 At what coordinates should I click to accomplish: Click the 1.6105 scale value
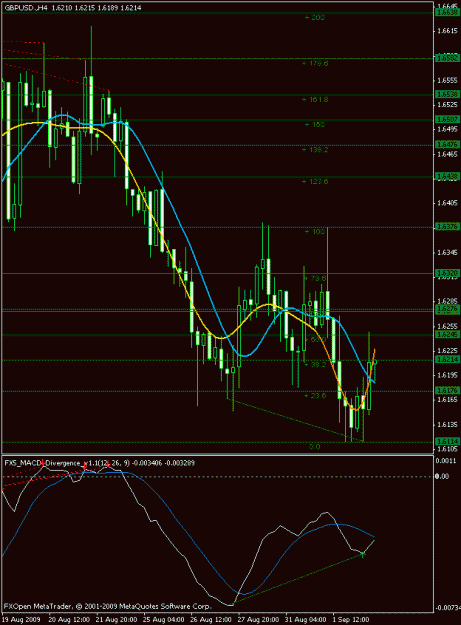tap(447, 449)
